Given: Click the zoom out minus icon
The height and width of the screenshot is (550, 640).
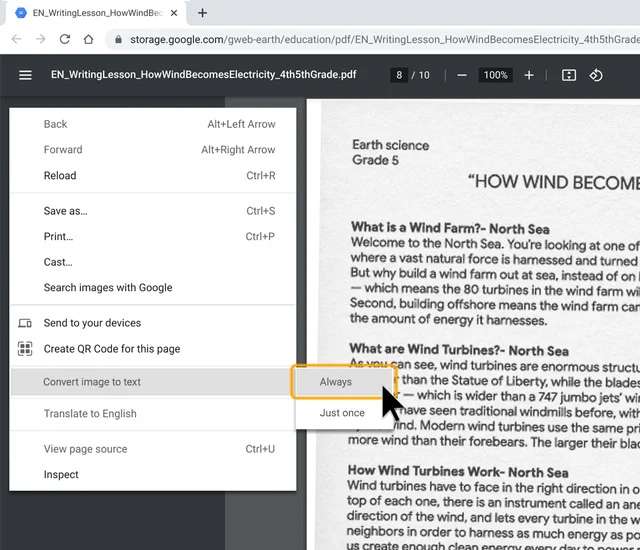Looking at the screenshot, I should coord(461,75).
